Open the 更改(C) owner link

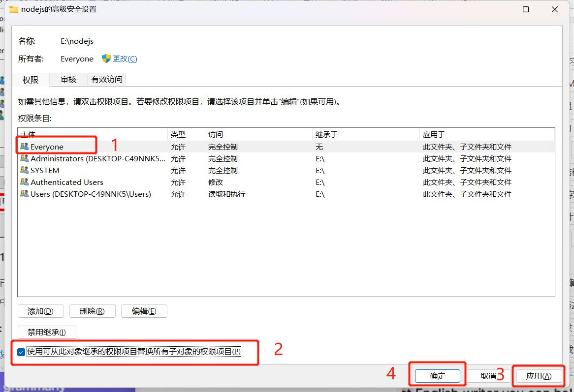(125, 59)
